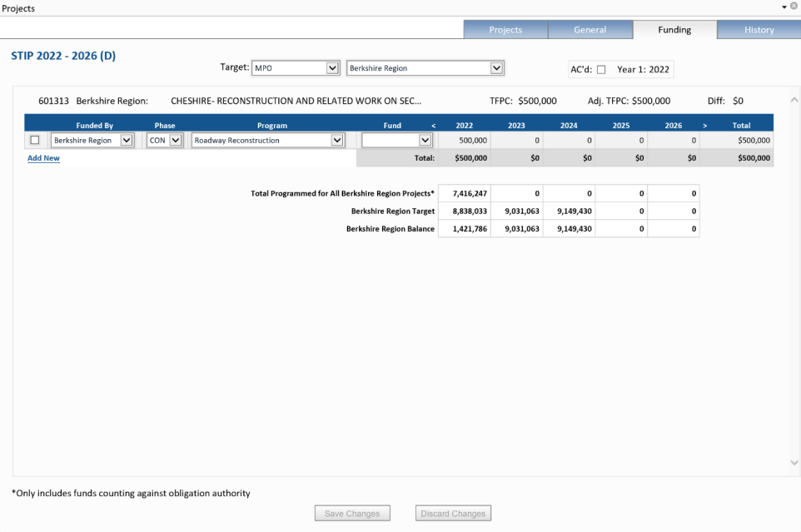801x532 pixels.
Task: Click the left arrow to show earlier years
Action: 433,125
